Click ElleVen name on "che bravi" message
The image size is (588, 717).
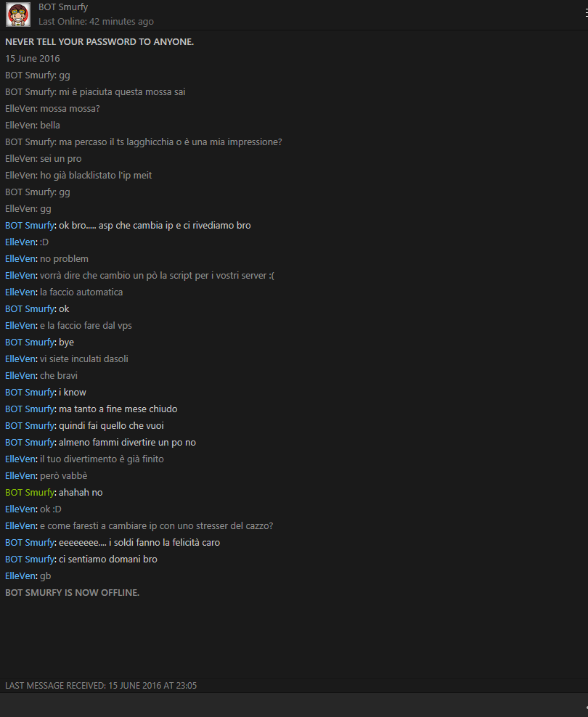pos(20,376)
